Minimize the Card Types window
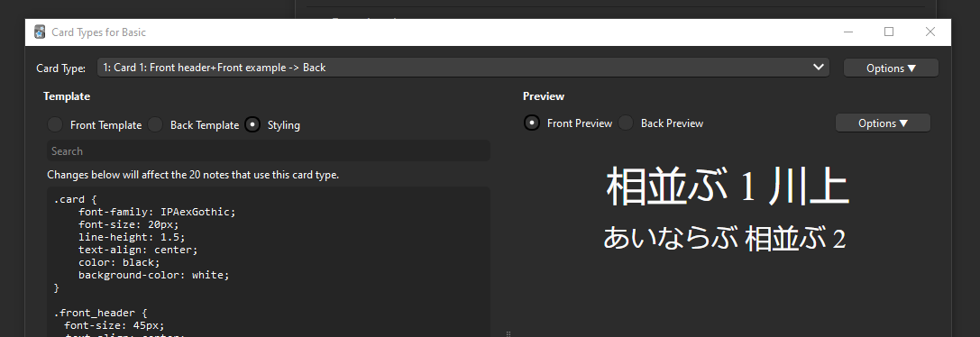The width and height of the screenshot is (980, 337). tap(848, 32)
